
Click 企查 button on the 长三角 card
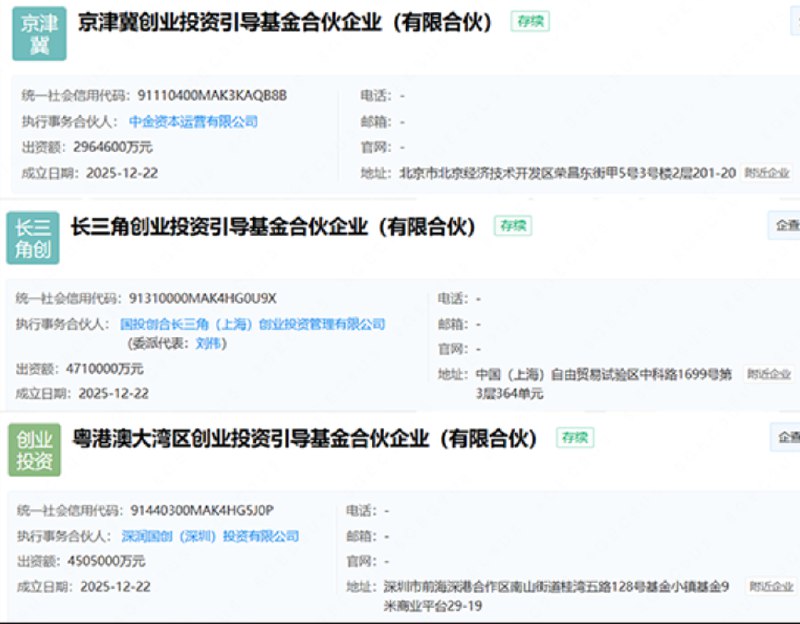[788, 226]
